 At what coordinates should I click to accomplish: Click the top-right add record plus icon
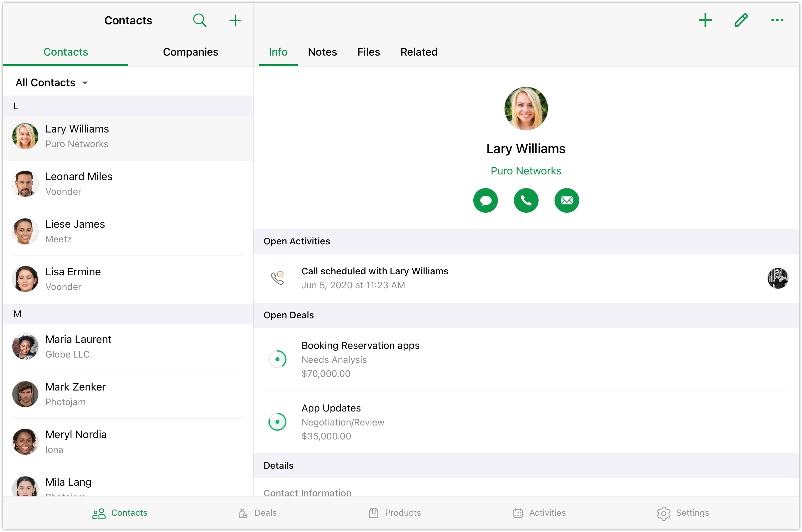coord(705,20)
